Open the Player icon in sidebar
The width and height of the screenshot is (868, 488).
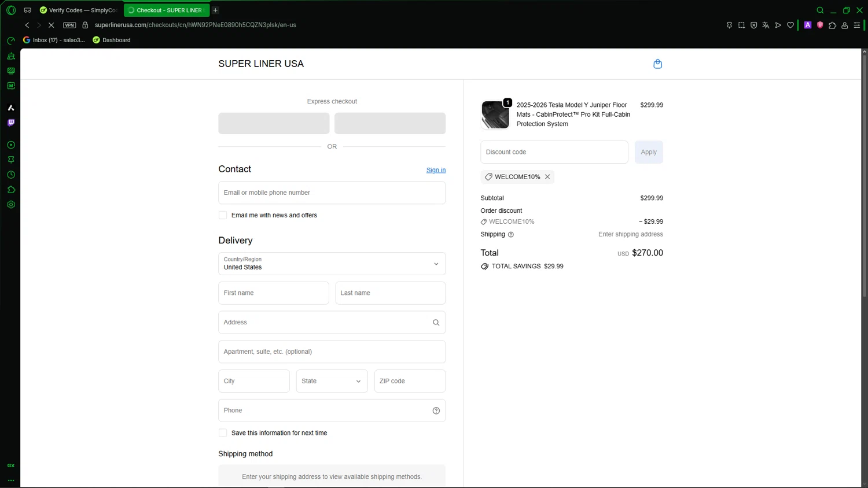11,145
